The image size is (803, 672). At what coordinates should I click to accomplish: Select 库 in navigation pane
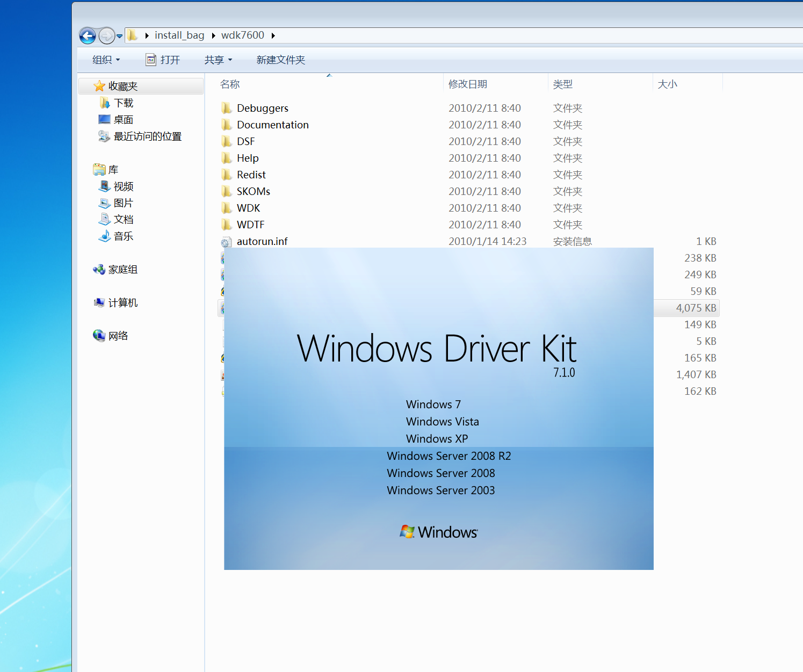pos(113,170)
